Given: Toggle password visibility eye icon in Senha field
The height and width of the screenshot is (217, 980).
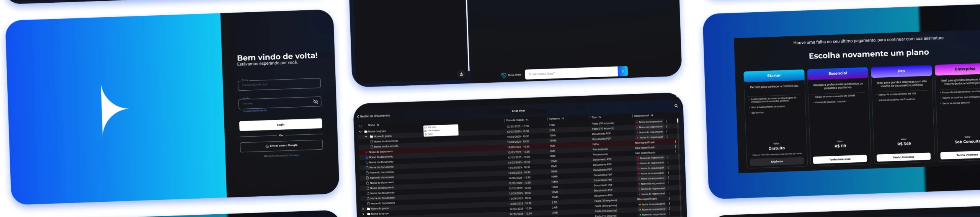Looking at the screenshot, I should [315, 102].
